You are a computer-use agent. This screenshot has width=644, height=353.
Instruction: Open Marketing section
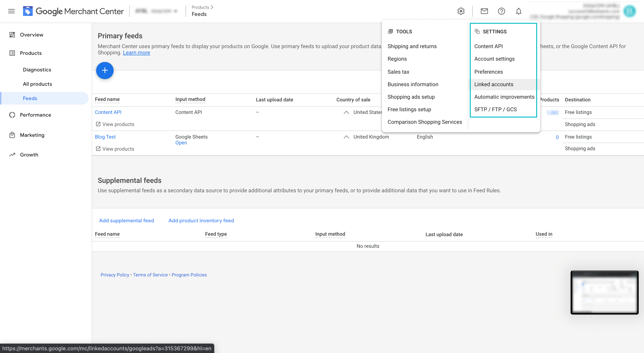pos(32,135)
